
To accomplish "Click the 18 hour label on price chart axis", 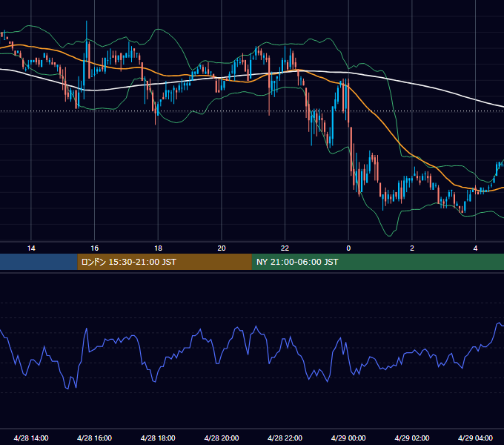I will [x=158, y=248].
